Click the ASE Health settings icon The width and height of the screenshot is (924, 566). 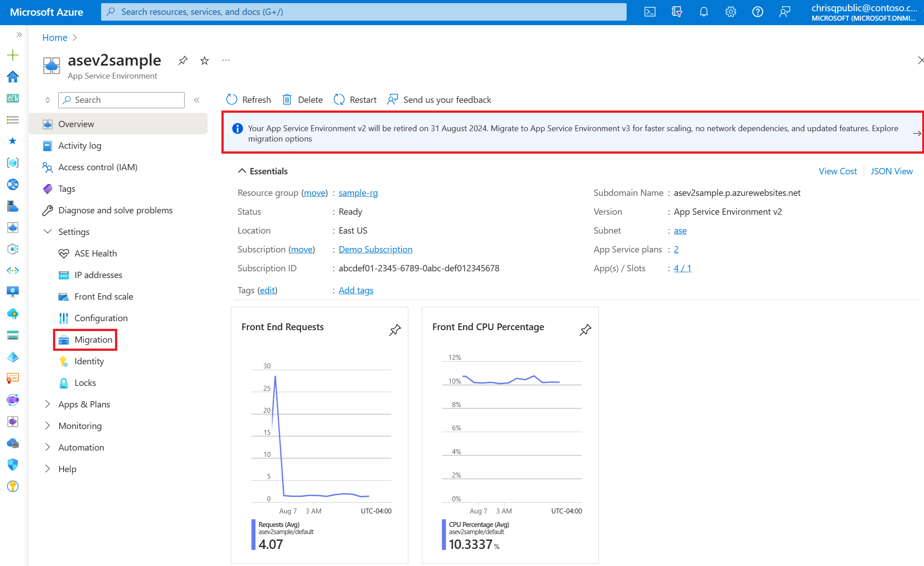(64, 252)
